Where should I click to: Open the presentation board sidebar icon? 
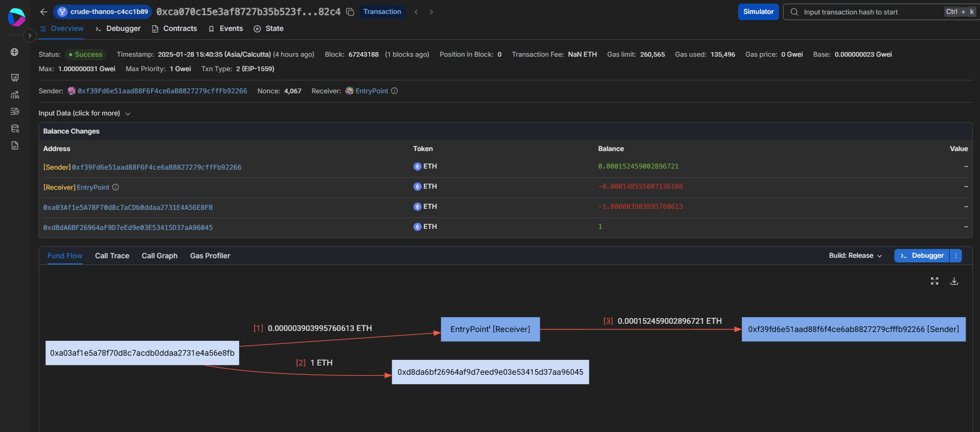(x=14, y=78)
